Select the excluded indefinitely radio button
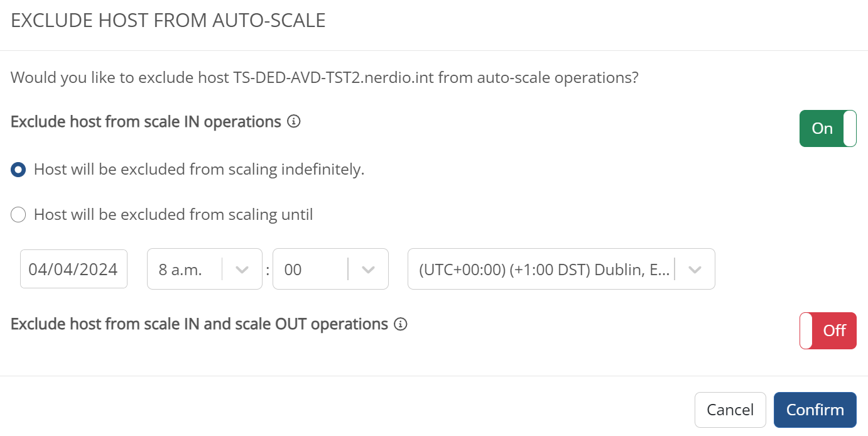Image resolution: width=868 pixels, height=436 pixels. [19, 170]
